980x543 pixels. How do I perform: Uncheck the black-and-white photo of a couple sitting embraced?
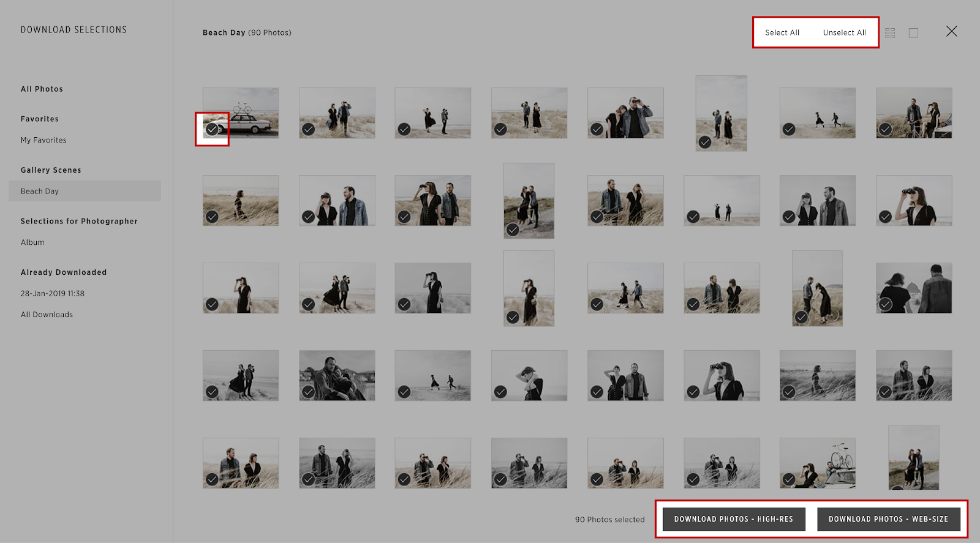coord(308,392)
